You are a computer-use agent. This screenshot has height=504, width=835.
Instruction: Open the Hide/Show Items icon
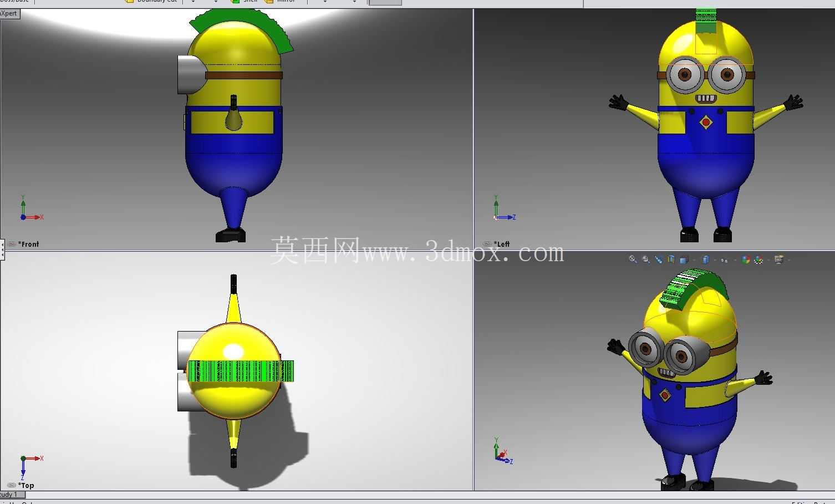click(724, 260)
